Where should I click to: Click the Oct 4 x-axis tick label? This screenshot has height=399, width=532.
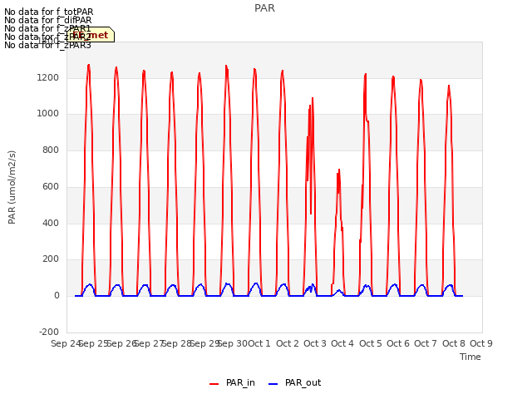[x=342, y=343]
